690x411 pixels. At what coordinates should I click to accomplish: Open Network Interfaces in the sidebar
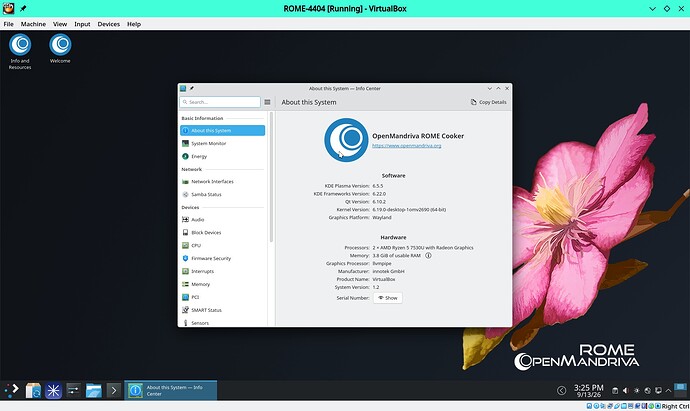[222, 181]
